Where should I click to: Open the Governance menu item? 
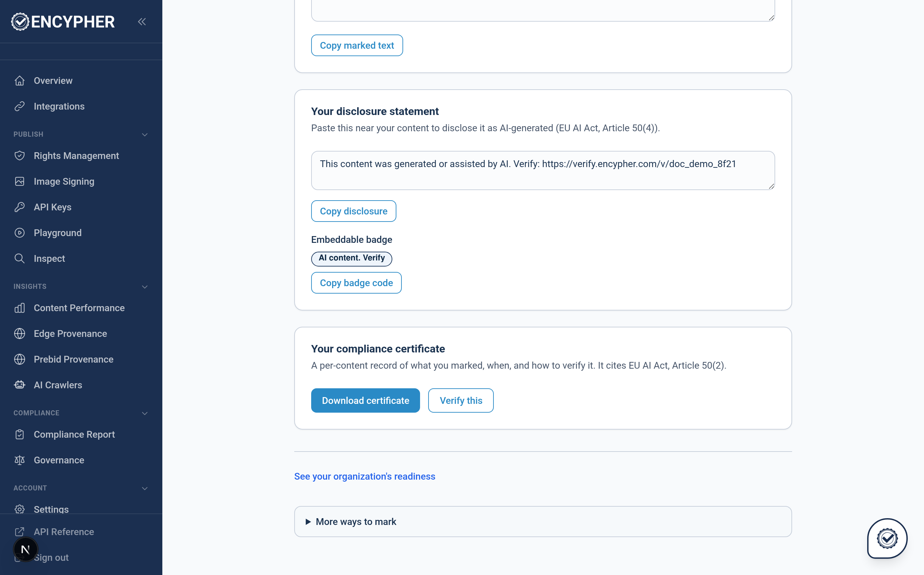[59, 460]
